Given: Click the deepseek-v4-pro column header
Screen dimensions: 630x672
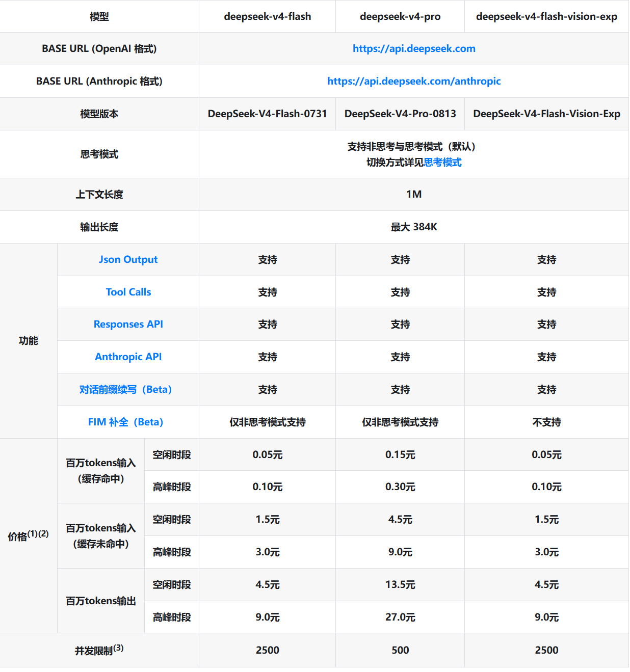Looking at the screenshot, I should 400,17.
